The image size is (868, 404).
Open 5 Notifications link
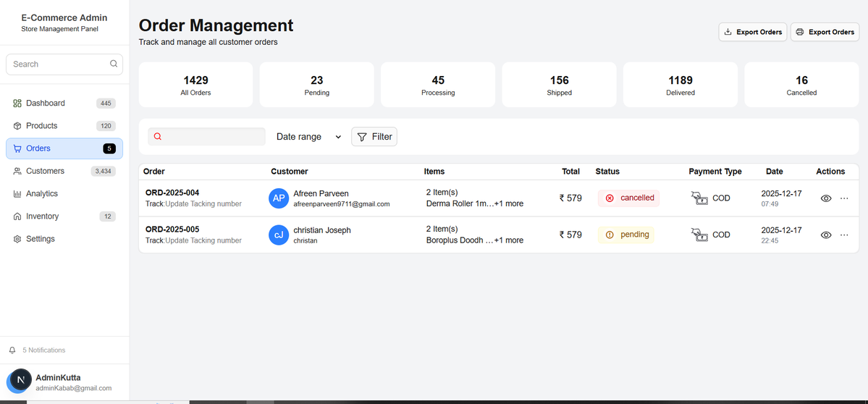click(43, 350)
